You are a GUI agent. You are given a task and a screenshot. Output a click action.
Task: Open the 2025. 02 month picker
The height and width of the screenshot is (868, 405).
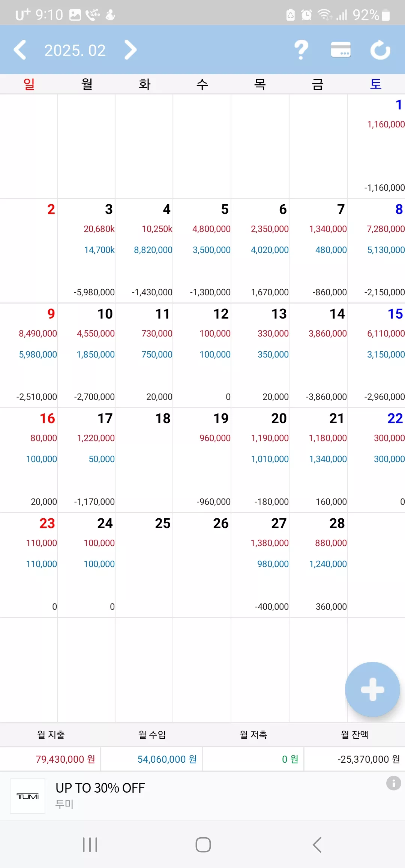pos(75,50)
